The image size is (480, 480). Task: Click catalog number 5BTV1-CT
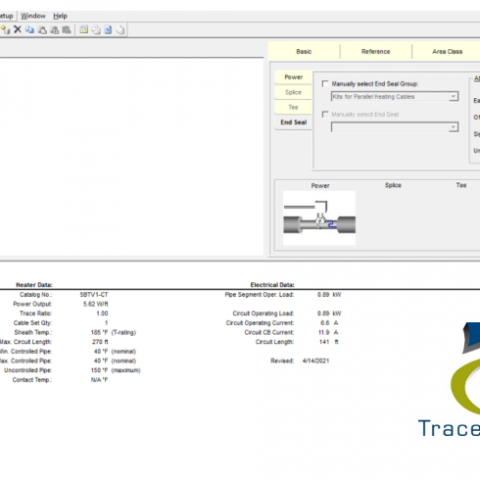(x=94, y=295)
